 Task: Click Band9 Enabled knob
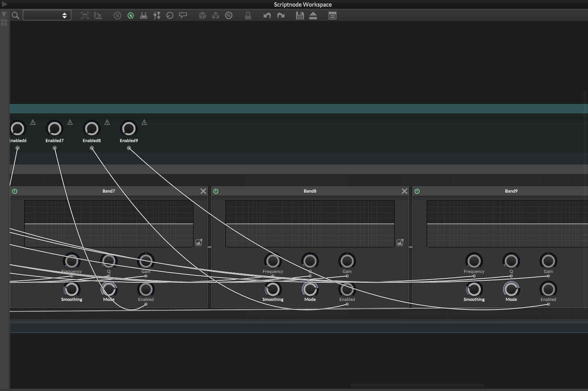tap(548, 289)
